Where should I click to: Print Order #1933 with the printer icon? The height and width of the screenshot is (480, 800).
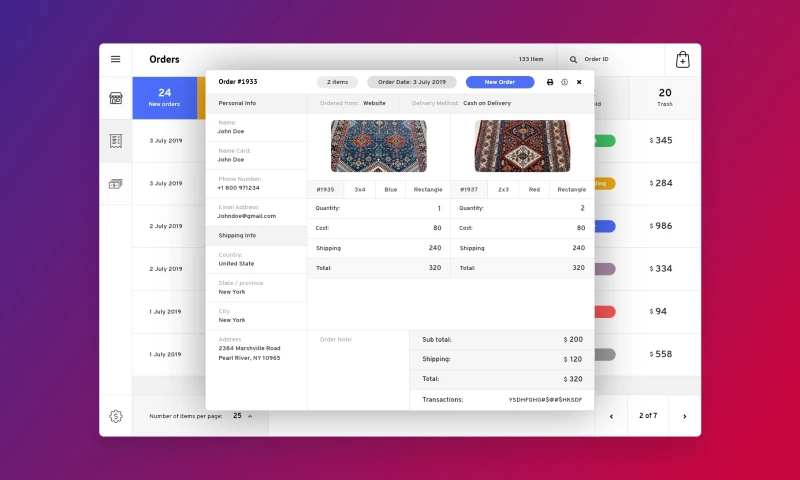coord(550,82)
